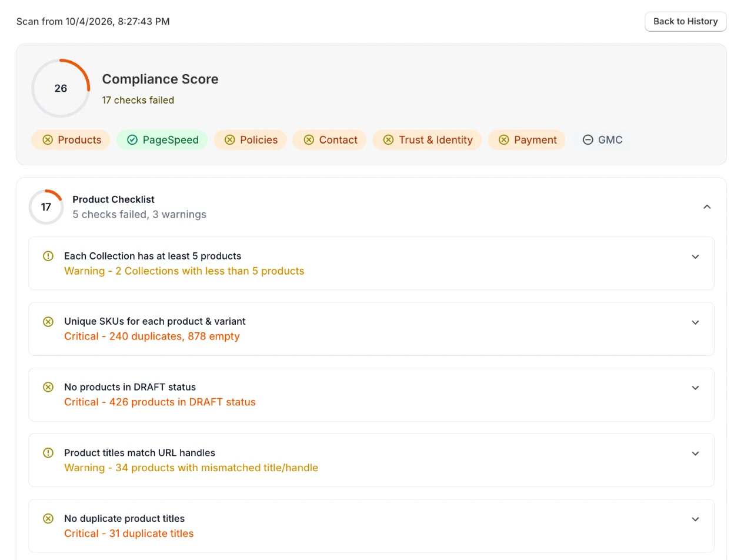The width and height of the screenshot is (744, 560).
Task: Click critical X icon beside DRAFT status check
Action: pos(48,387)
